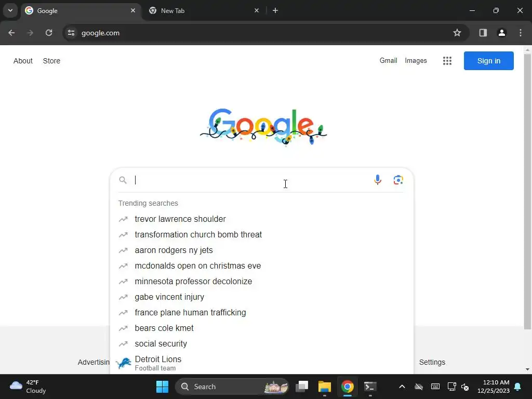Open the Windows Start menu
532x399 pixels.
coord(162,387)
